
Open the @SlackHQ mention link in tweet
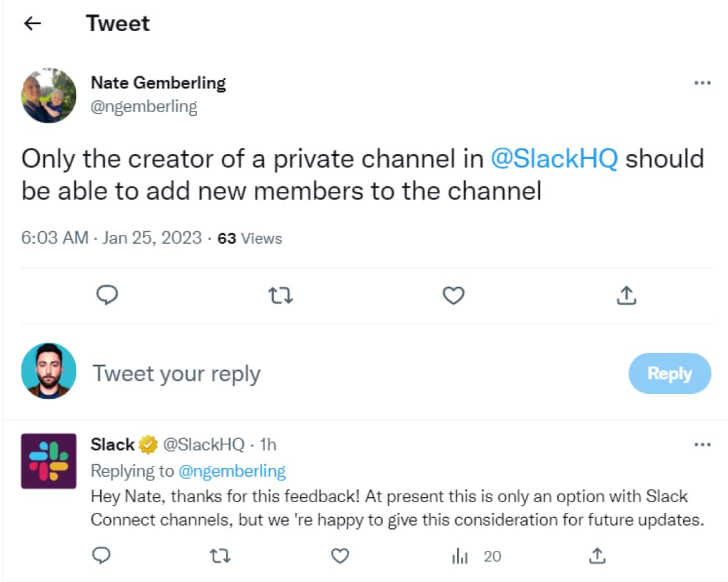[x=554, y=159]
